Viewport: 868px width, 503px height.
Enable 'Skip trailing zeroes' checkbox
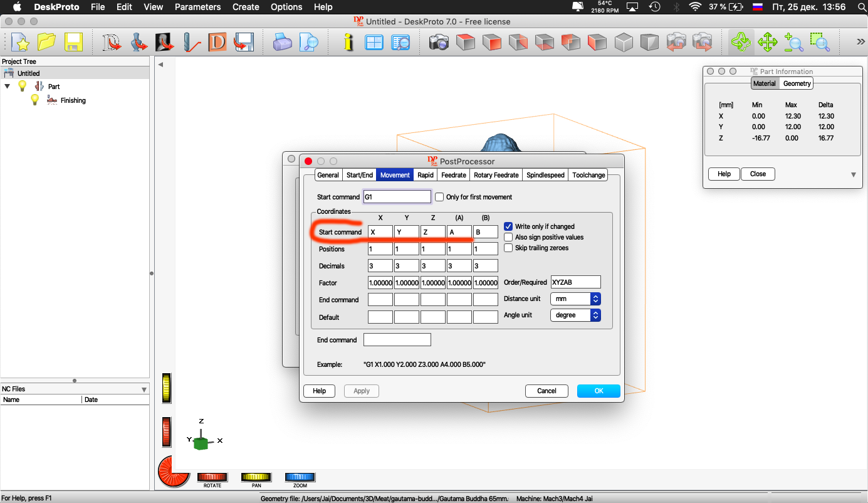[508, 248]
